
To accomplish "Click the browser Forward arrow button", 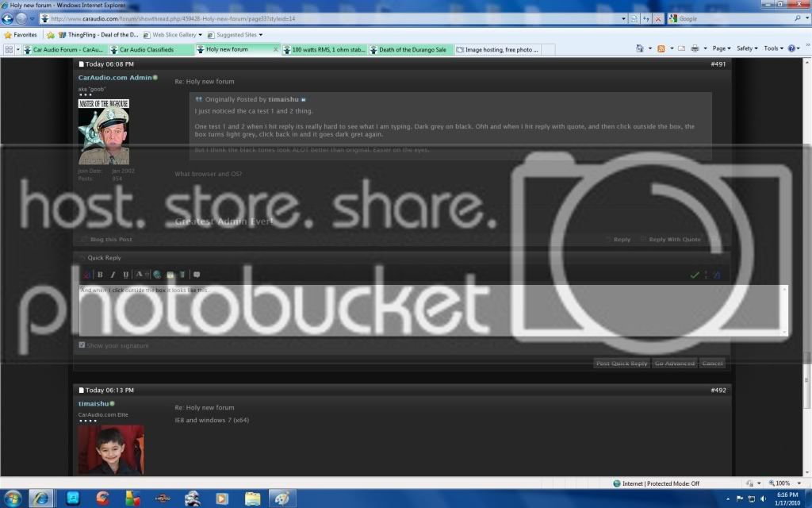I will (21, 19).
